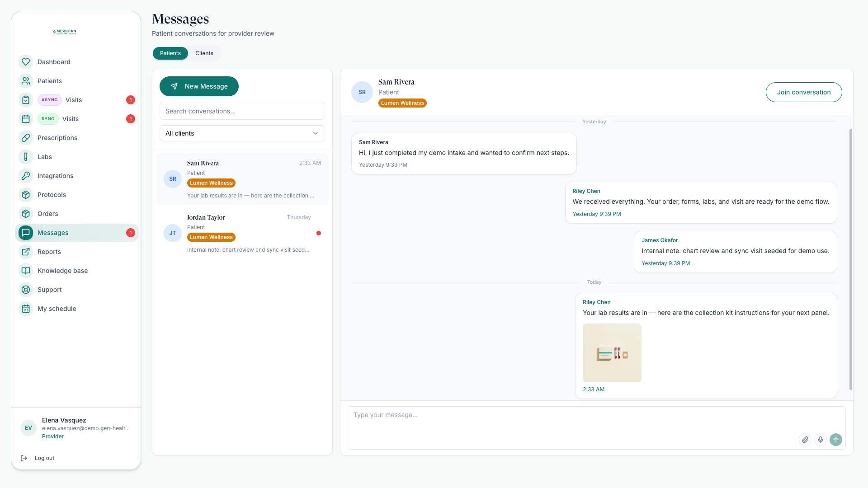Click Jordan Taylor unread red dot
The height and width of the screenshot is (488, 868).
pyautogui.click(x=319, y=233)
